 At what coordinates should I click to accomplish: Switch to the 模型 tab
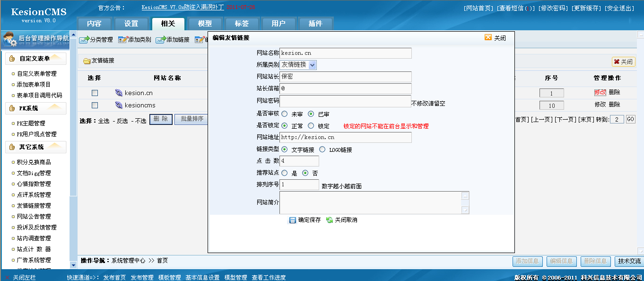point(205,24)
